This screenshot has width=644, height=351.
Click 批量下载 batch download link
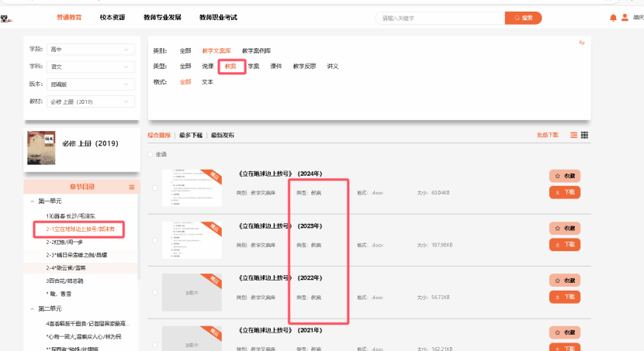click(547, 135)
